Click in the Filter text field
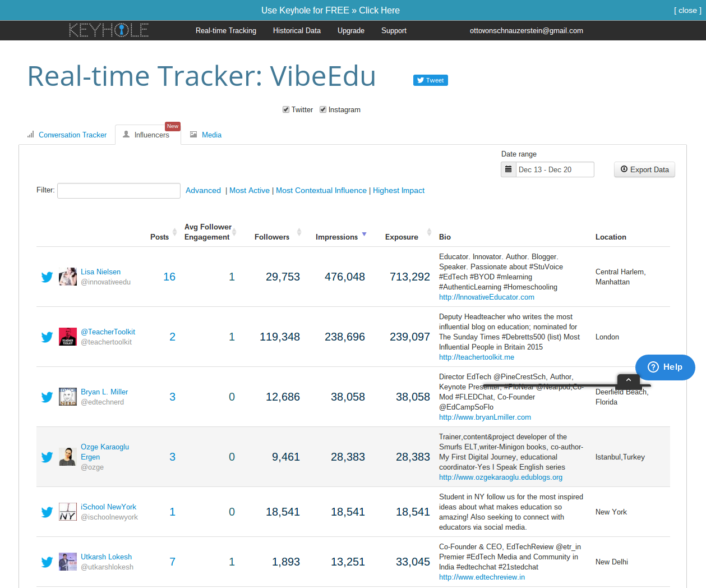This screenshot has height=588, width=706. tap(119, 191)
